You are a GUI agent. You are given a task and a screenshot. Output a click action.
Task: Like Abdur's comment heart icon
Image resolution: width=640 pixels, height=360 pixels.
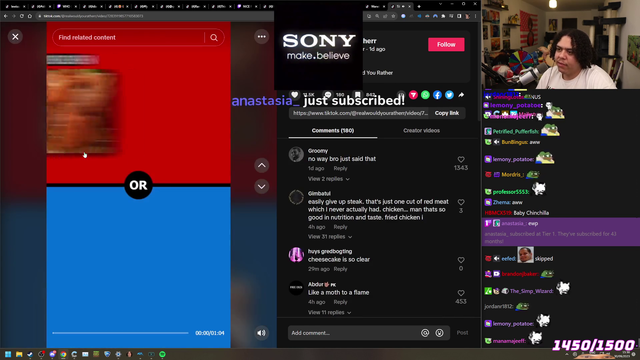tap(461, 293)
